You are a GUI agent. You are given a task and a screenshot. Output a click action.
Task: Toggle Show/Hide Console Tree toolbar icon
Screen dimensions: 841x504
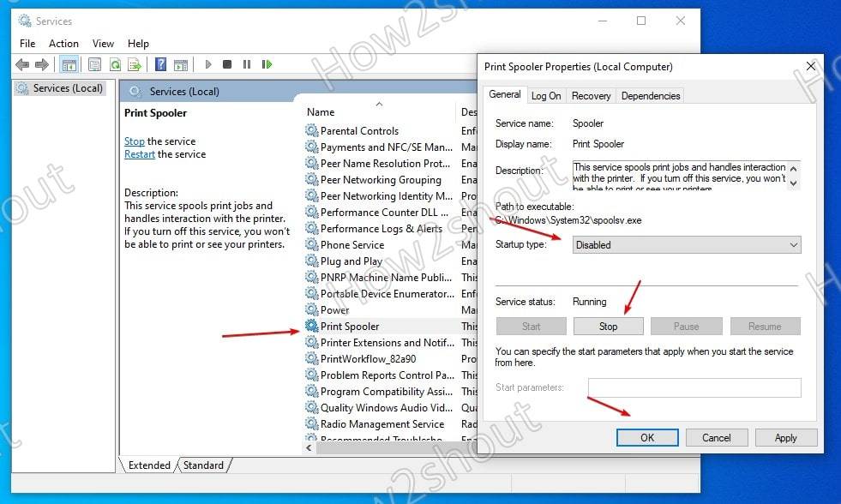69,65
